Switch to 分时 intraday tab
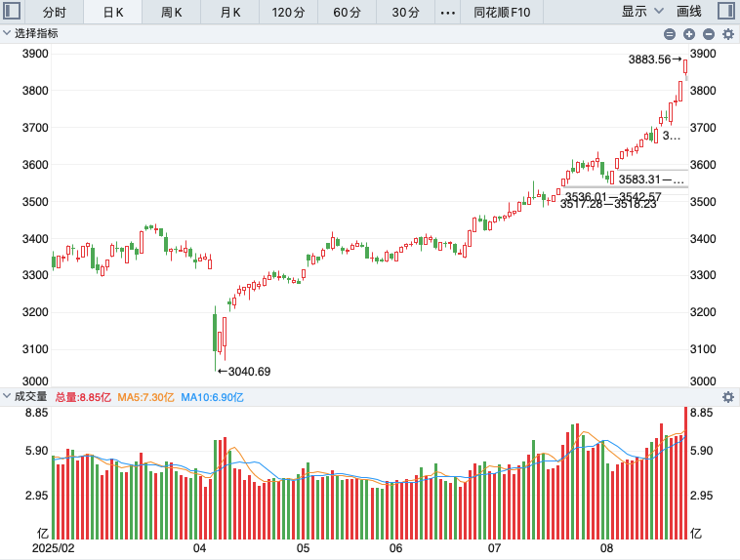740x560 pixels. 55,12
